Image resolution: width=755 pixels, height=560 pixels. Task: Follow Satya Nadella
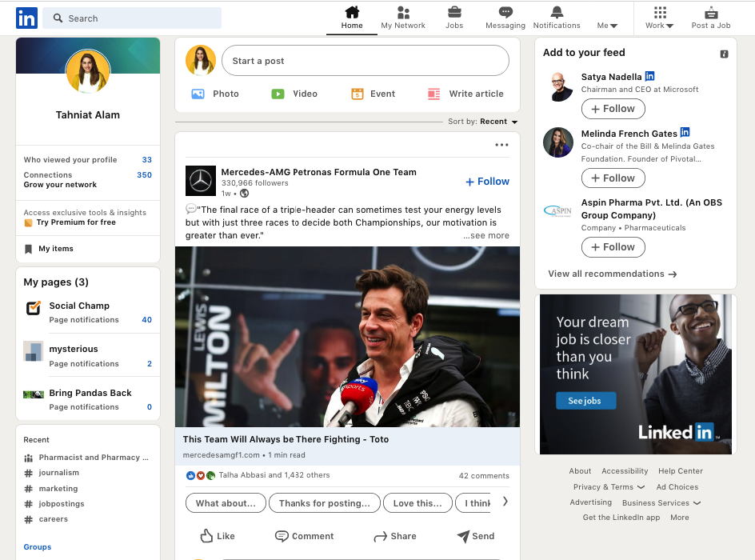(613, 108)
